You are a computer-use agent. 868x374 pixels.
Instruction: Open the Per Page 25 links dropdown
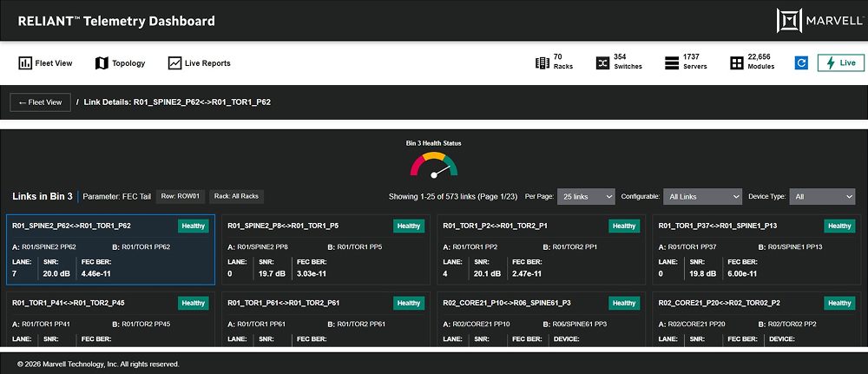(x=586, y=196)
